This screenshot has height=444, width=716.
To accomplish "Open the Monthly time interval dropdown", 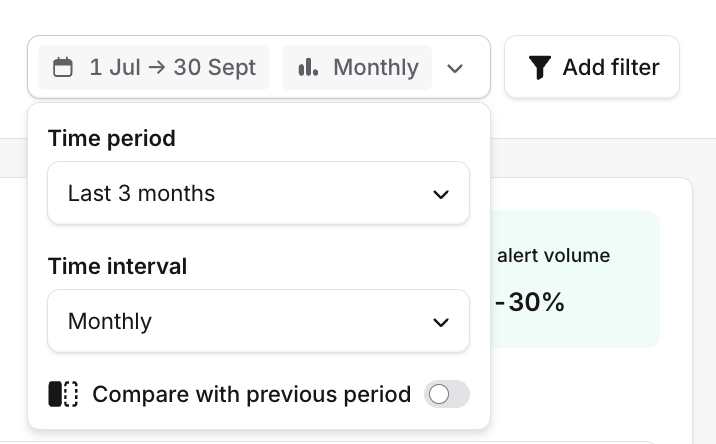I will (x=258, y=321).
